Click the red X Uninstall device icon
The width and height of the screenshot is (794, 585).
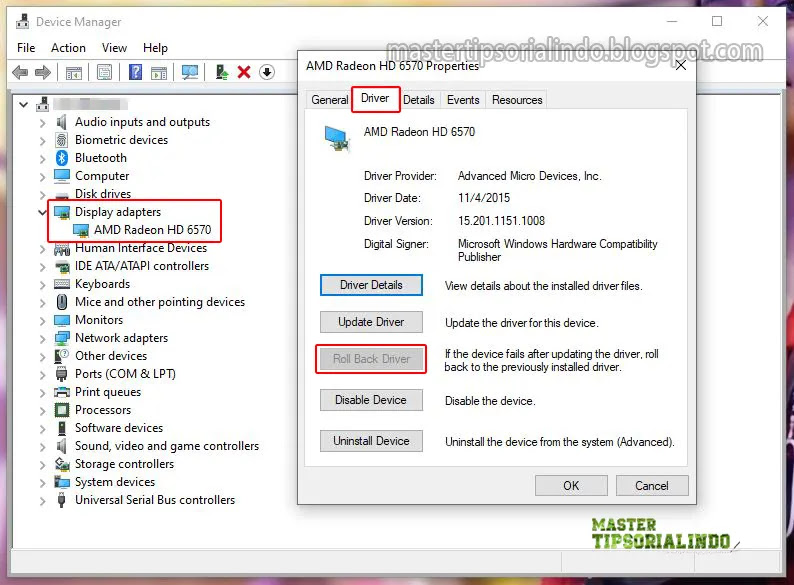pos(244,72)
